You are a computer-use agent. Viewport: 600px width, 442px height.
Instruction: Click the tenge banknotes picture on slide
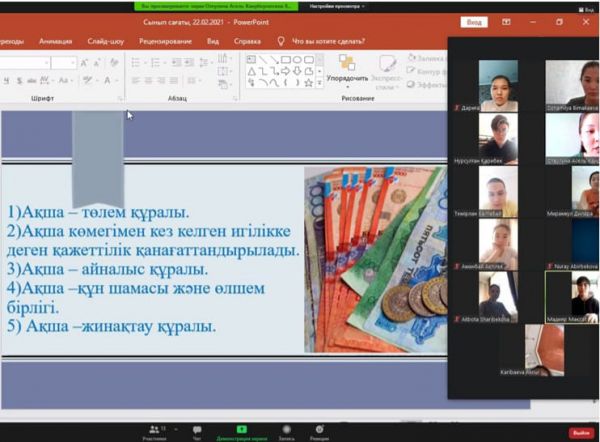click(x=374, y=262)
